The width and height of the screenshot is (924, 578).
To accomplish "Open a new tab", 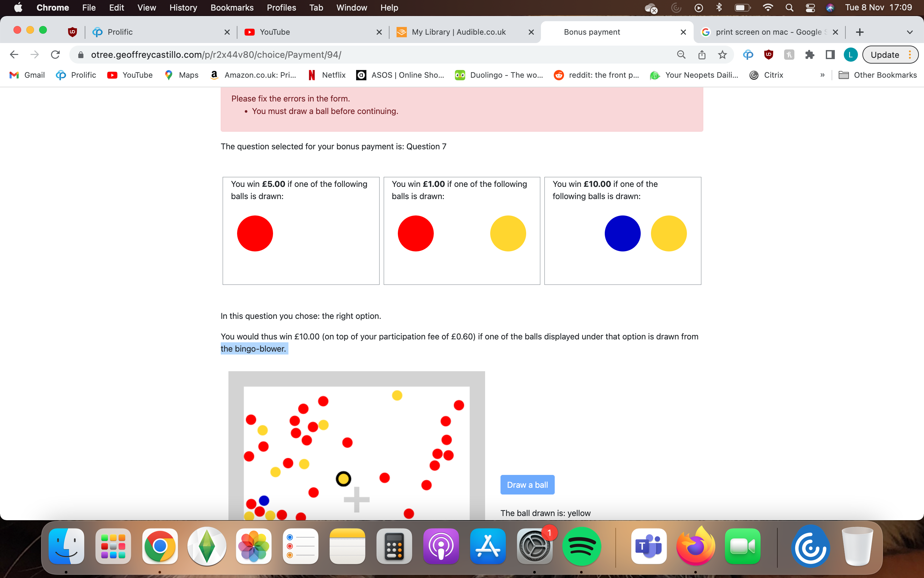I will (860, 32).
